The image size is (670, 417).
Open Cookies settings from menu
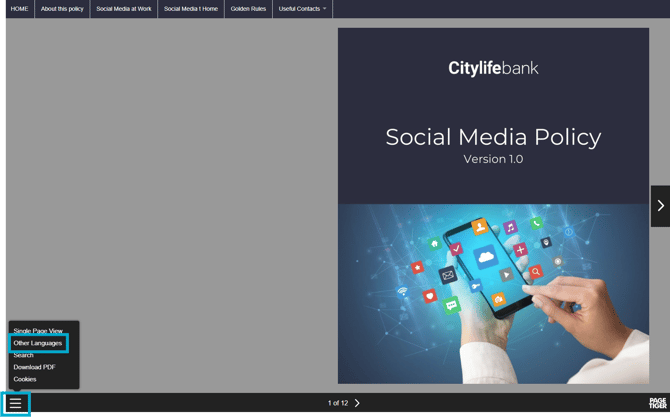click(x=25, y=379)
